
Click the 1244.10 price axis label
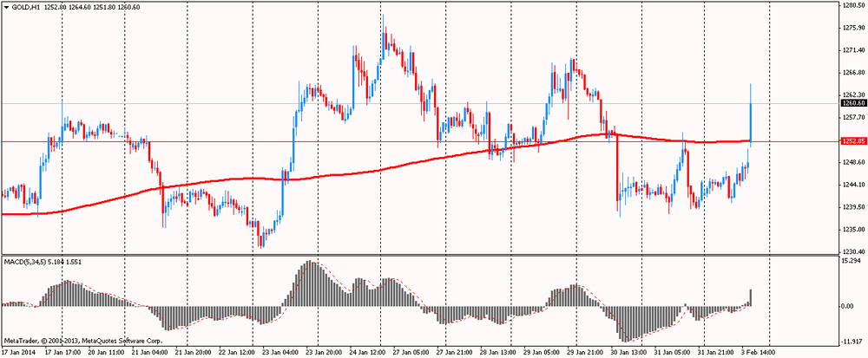pyautogui.click(x=853, y=186)
